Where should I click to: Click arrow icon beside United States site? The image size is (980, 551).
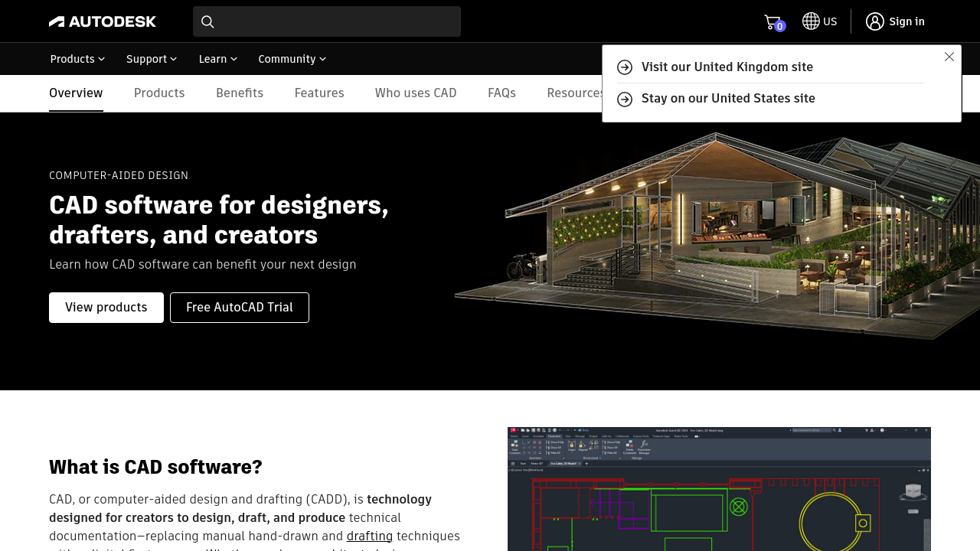625,99
